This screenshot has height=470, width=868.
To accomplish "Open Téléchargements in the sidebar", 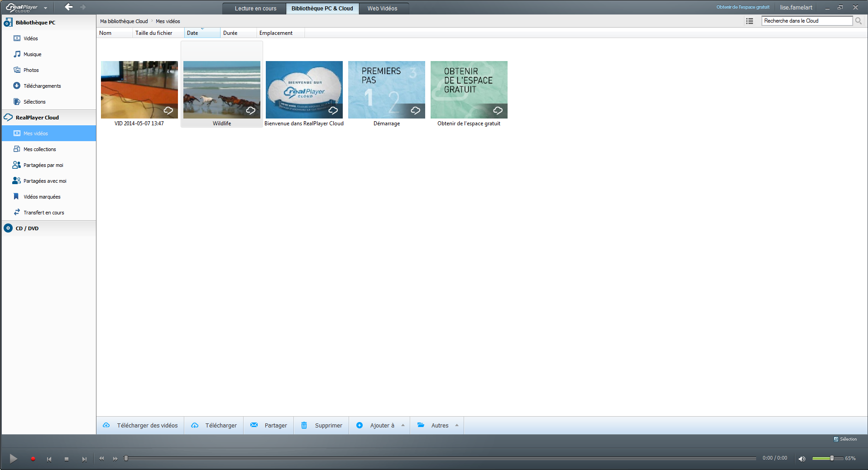I will click(48, 86).
